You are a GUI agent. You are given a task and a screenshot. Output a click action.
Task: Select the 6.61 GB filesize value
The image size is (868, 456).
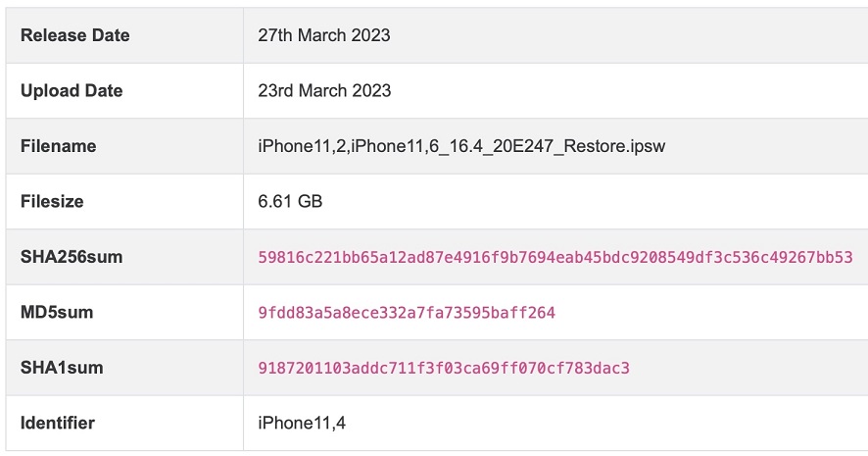290,201
